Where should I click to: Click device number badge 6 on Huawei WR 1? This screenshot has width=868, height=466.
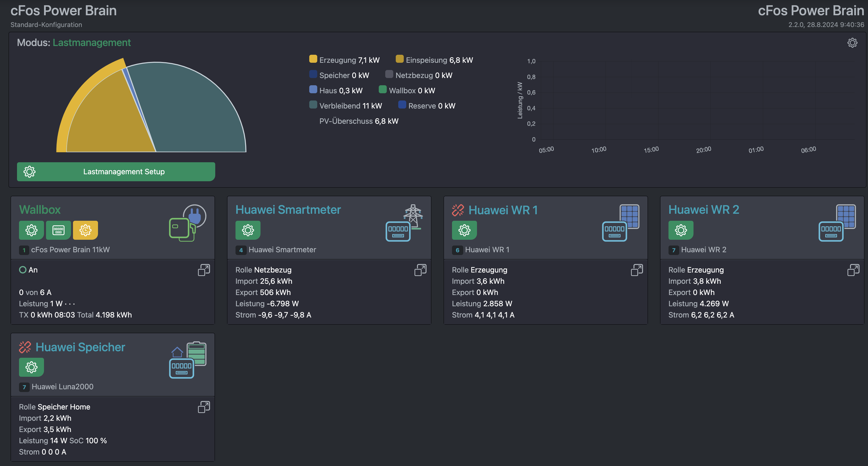(457, 250)
